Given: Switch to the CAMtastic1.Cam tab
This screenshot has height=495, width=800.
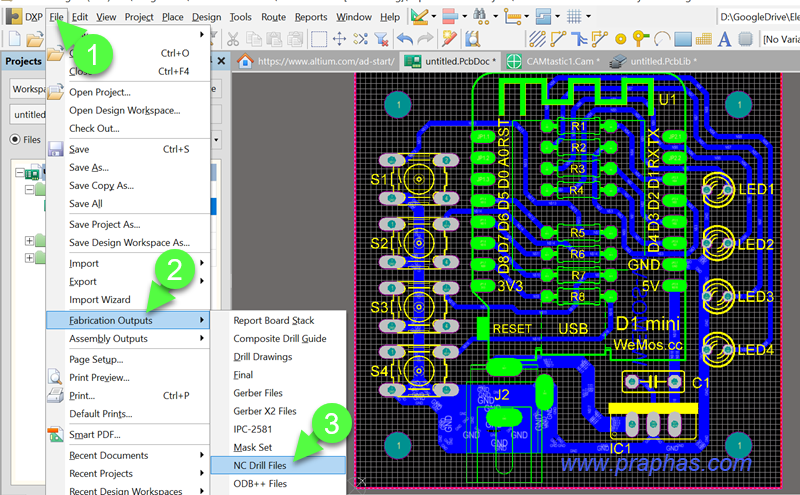Looking at the screenshot, I should tap(554, 61).
